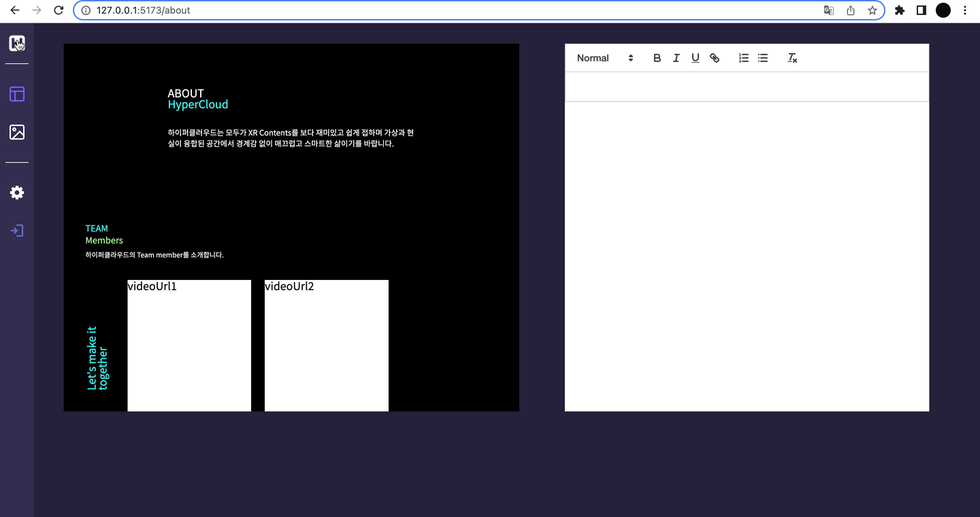Image resolution: width=980 pixels, height=517 pixels.
Task: Clear text formatting in the editor
Action: point(792,58)
